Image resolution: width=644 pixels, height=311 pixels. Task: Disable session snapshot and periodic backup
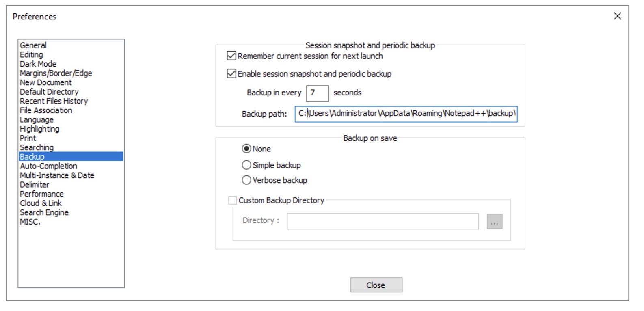[x=231, y=73]
